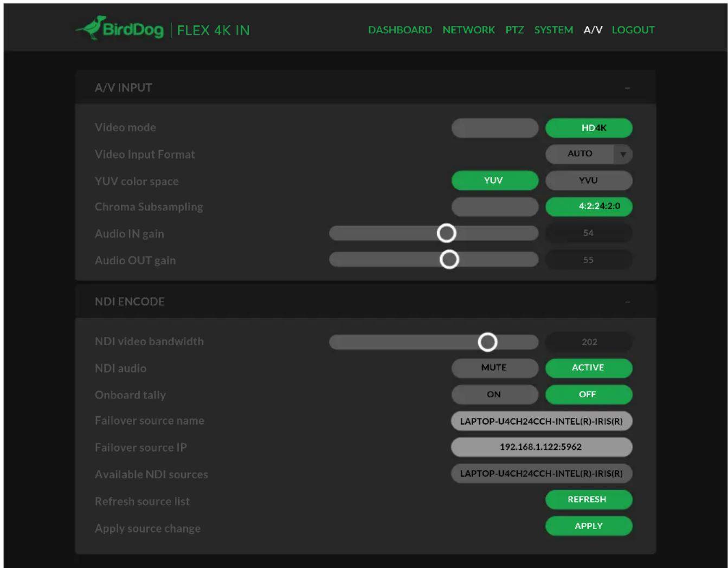Click LOGOUT in the top navigation

[633, 30]
